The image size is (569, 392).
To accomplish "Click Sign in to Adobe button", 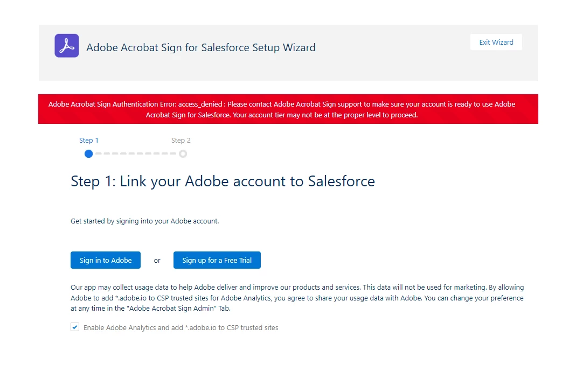I will (106, 260).
